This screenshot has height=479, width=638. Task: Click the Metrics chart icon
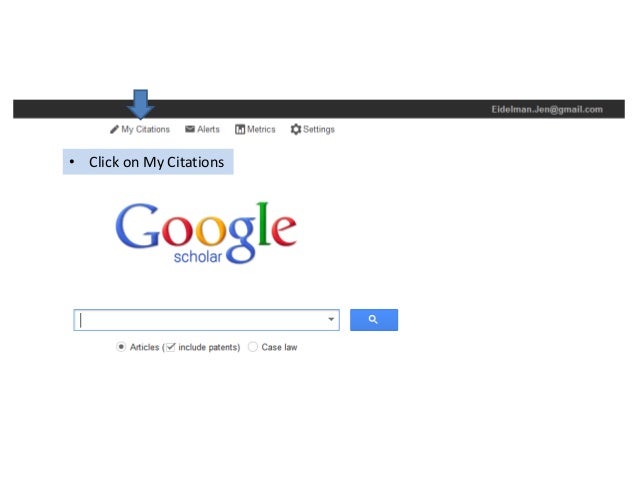click(x=240, y=129)
